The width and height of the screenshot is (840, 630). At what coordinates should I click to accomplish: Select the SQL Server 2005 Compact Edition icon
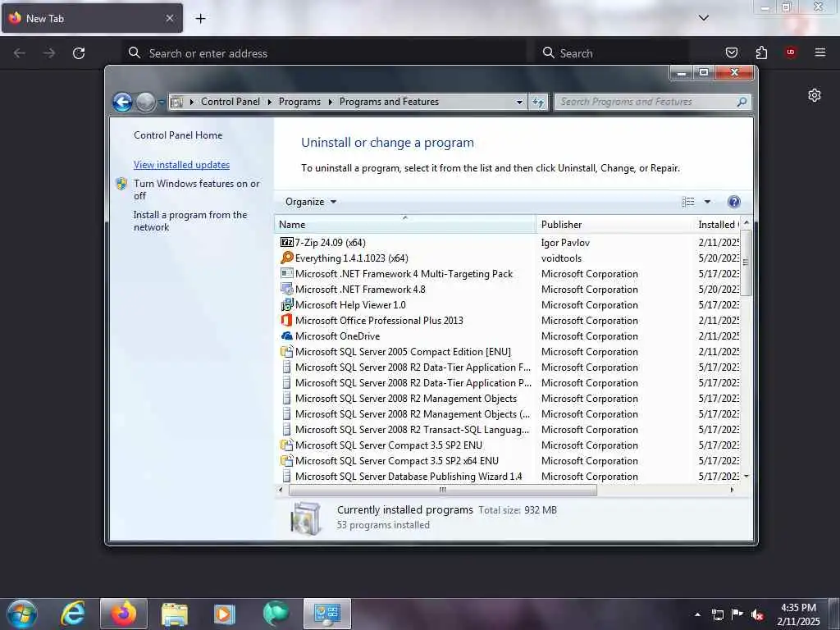click(x=287, y=351)
